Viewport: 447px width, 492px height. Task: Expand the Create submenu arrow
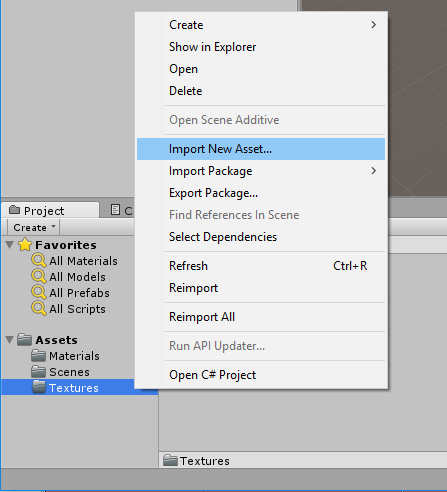point(374,25)
